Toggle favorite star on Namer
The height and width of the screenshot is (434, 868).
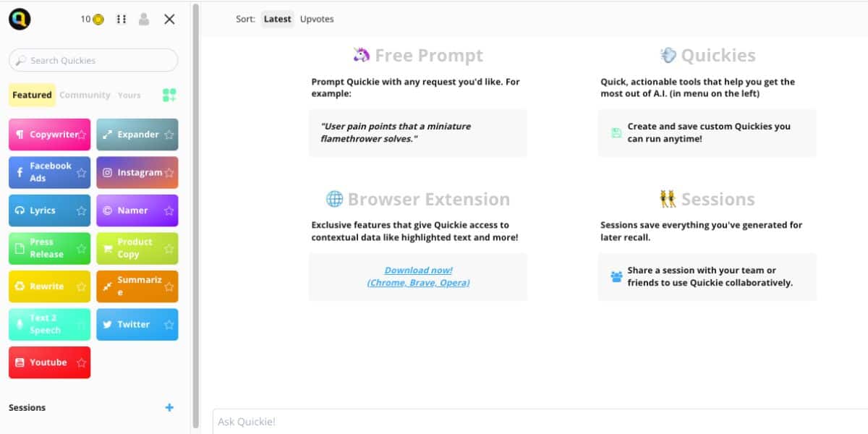(169, 211)
